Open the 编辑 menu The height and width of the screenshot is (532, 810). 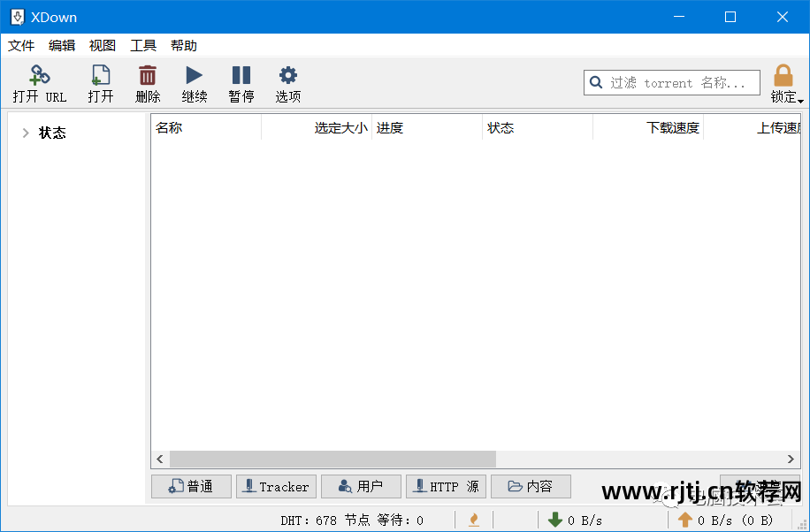point(62,45)
